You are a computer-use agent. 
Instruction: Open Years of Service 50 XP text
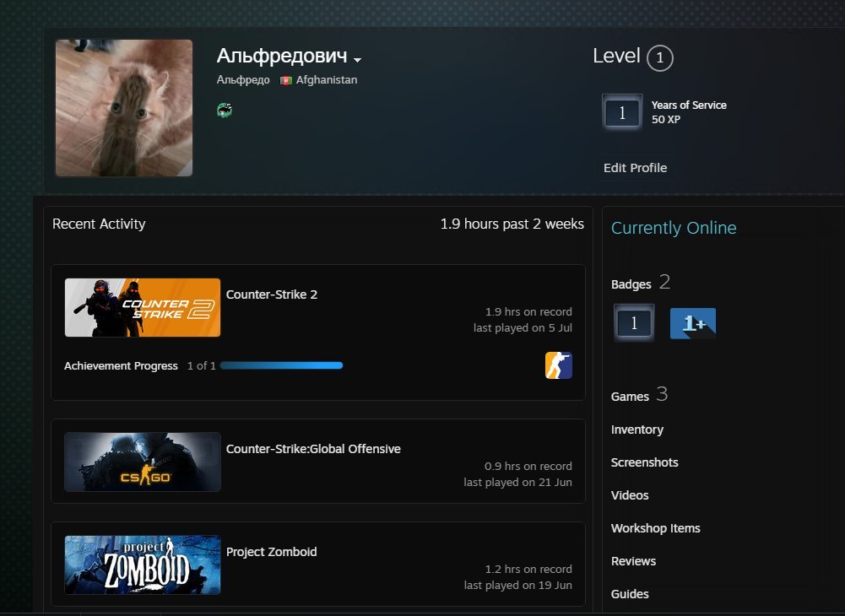tap(689, 112)
